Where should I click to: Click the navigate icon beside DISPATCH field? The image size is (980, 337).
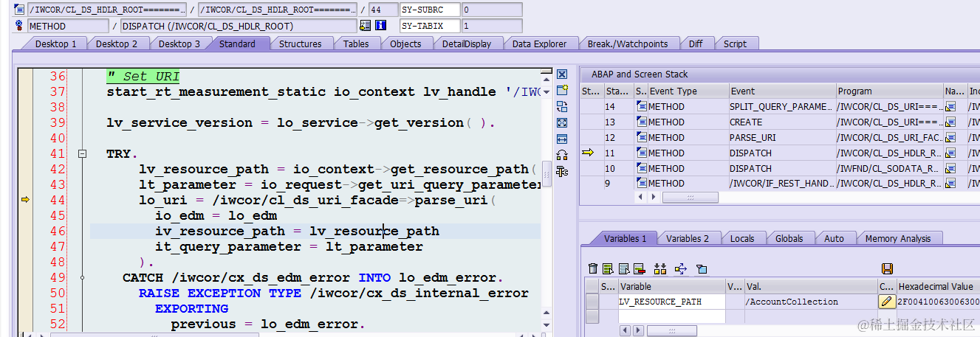365,25
